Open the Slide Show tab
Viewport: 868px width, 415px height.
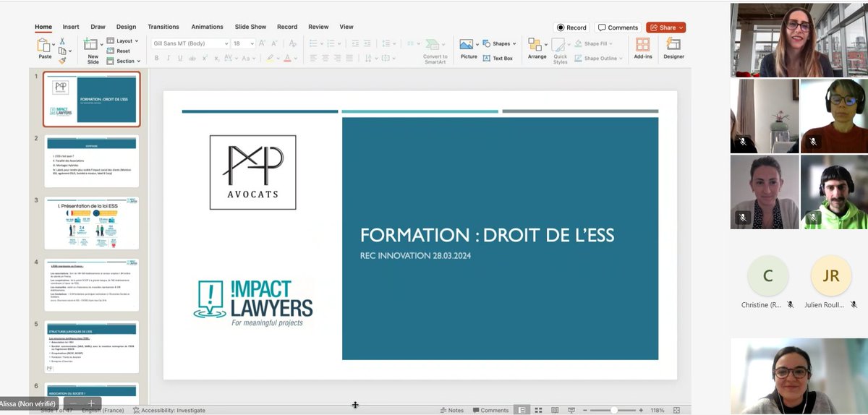[250, 27]
